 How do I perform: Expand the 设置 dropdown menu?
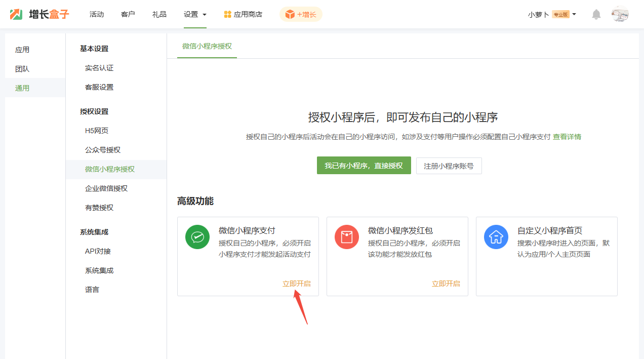[195, 15]
